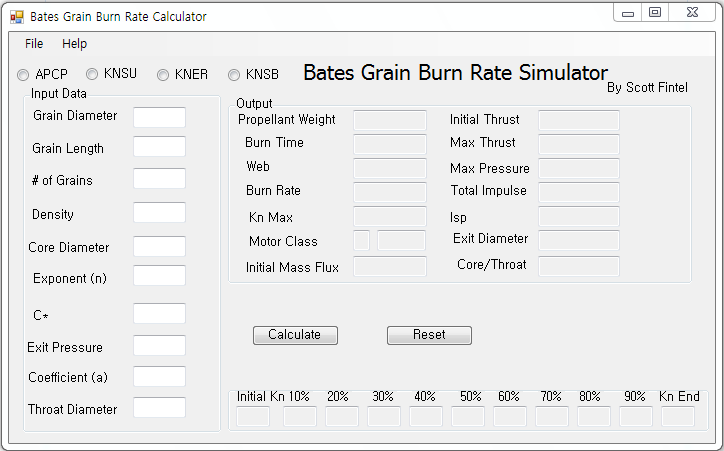The height and width of the screenshot is (451, 724).
Task: Click the Propellant Weight output box
Action: coord(390,120)
